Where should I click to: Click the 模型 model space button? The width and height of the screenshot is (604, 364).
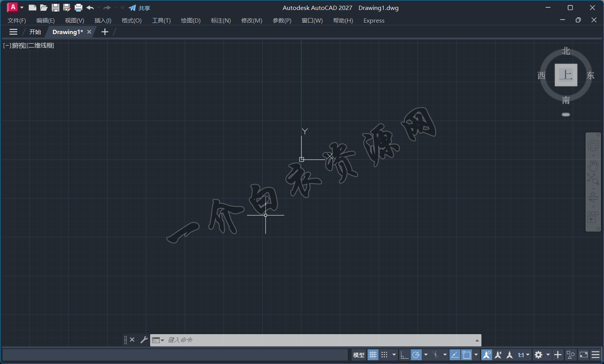coord(359,355)
